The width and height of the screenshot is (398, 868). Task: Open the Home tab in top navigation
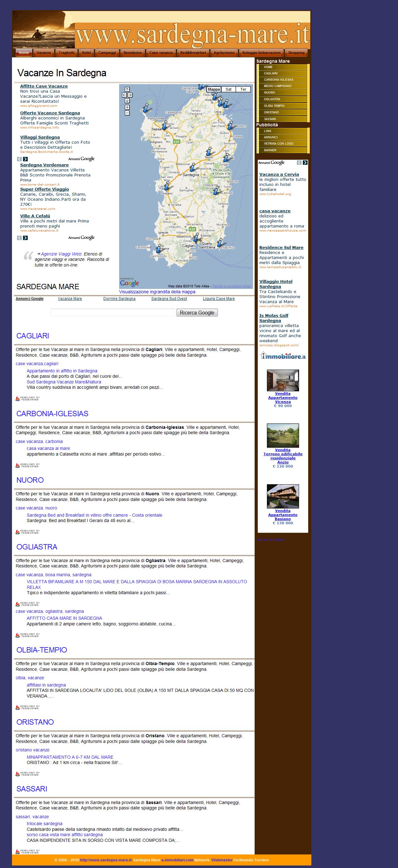[x=24, y=53]
